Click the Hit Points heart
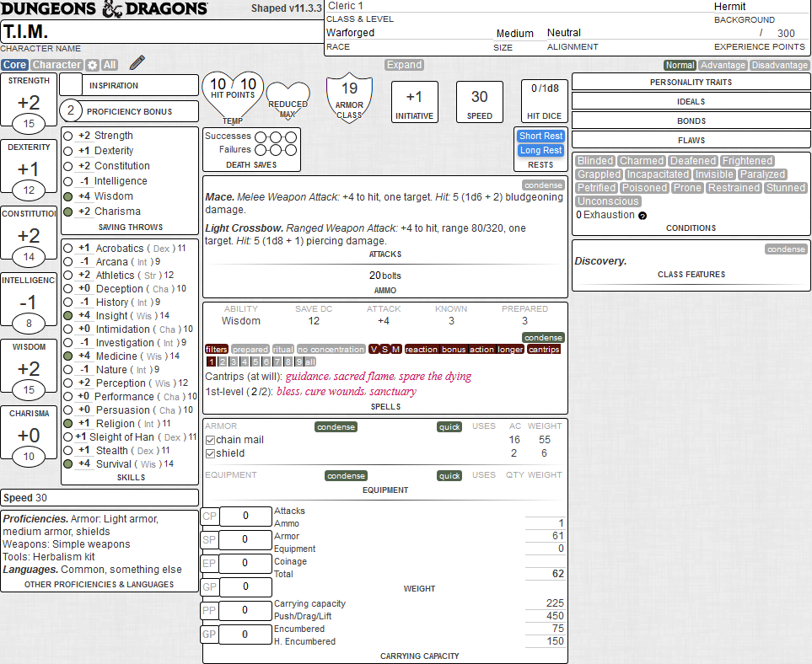The image size is (812, 664). (233, 94)
